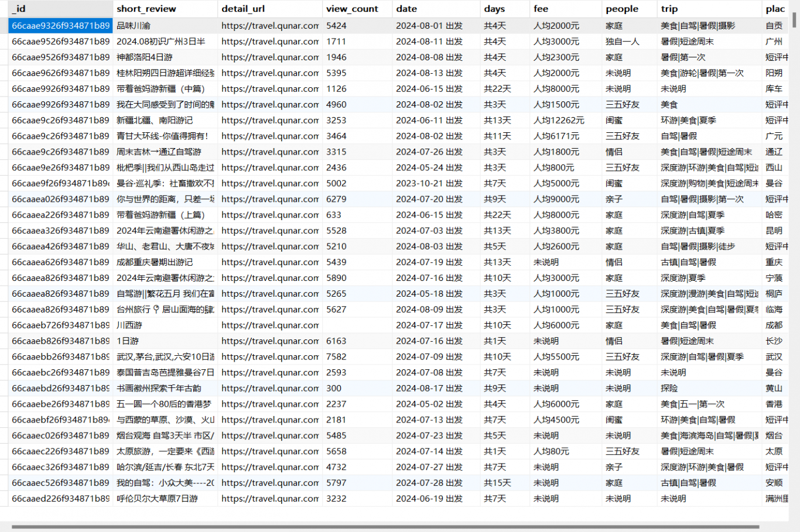The height and width of the screenshot is (532, 800).
Task: Select the days cell 共15天
Action: [x=505, y=483]
